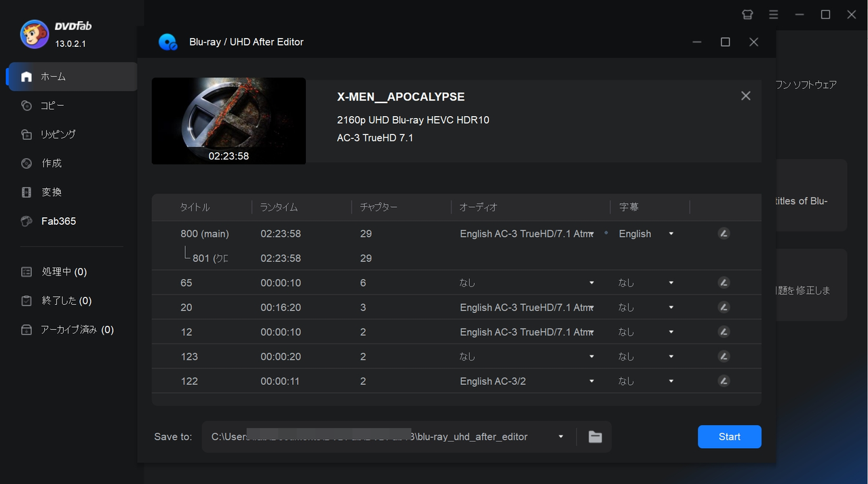Edit title 123 with pencil icon
Image resolution: width=868 pixels, height=484 pixels.
click(724, 356)
